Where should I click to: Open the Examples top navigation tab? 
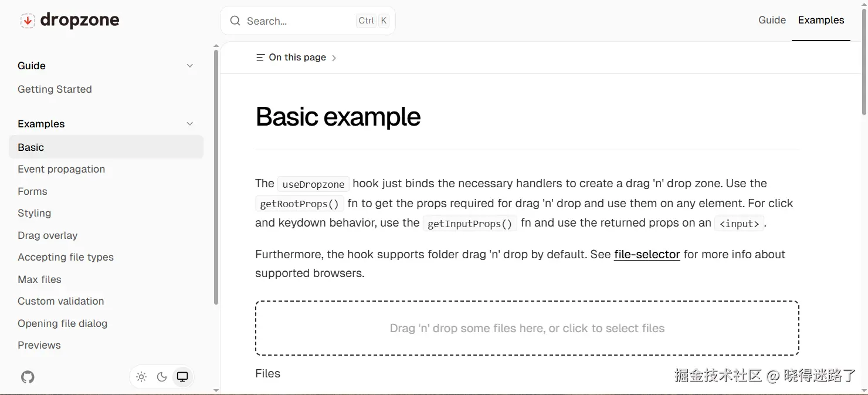(821, 20)
